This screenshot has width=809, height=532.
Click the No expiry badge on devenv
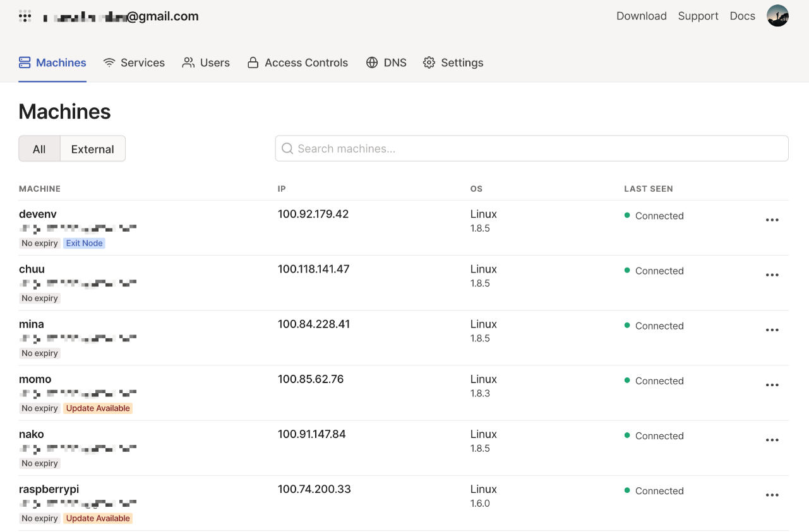40,243
